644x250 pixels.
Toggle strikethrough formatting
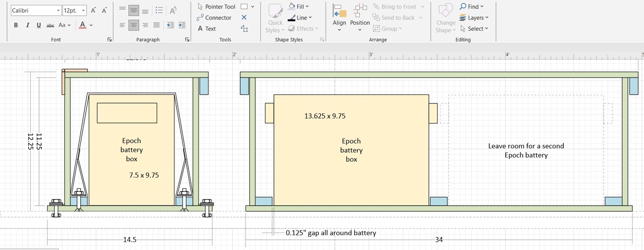pyautogui.click(x=50, y=25)
